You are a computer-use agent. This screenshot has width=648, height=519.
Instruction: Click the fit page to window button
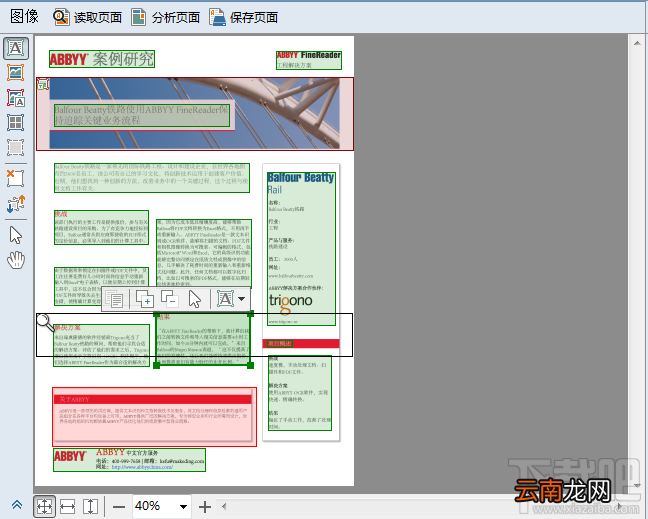[44, 506]
